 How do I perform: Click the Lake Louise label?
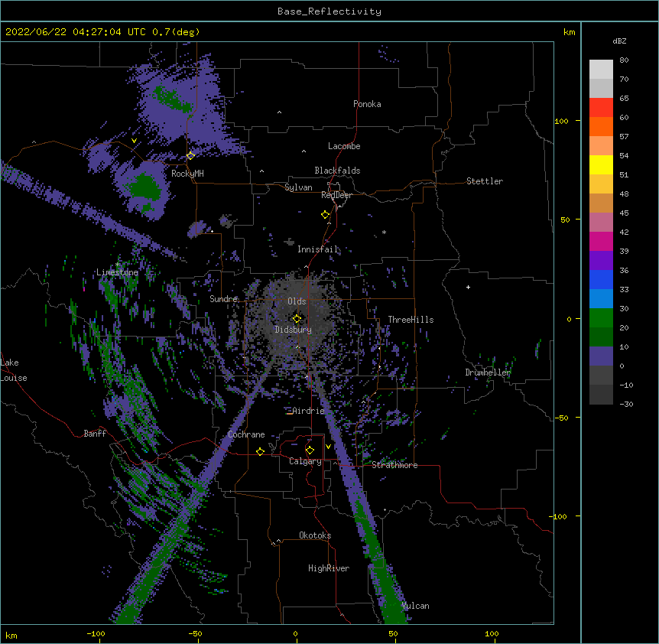[14, 370]
